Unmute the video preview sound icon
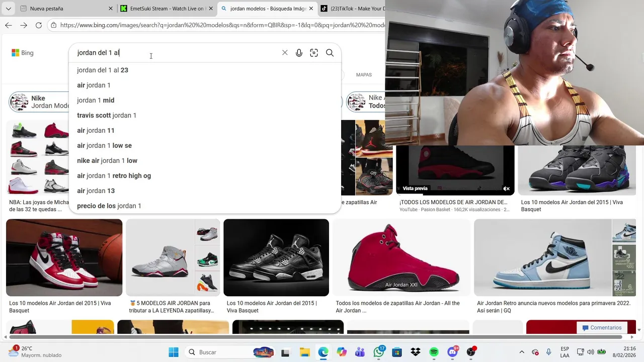 pyautogui.click(x=507, y=189)
